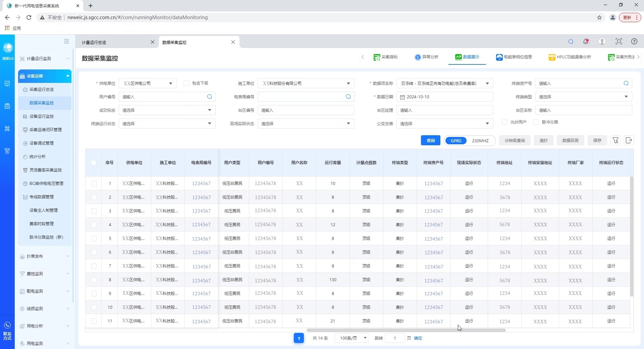
Task: Click the export icon beside filter
Action: (629, 140)
